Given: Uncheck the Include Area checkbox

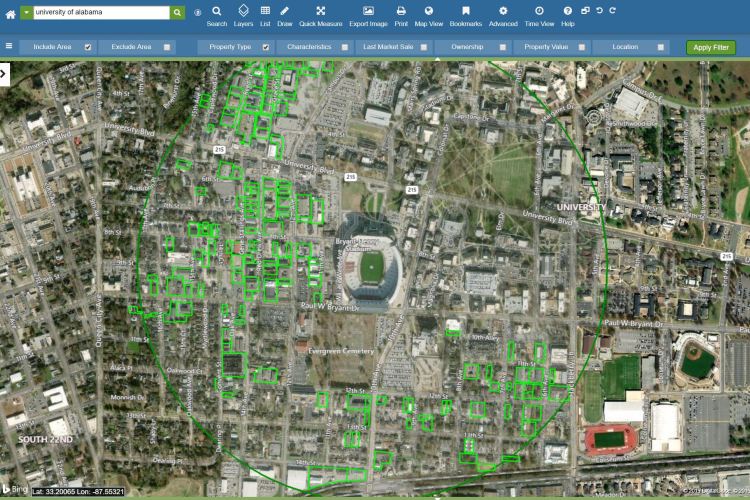Looking at the screenshot, I should (x=88, y=47).
